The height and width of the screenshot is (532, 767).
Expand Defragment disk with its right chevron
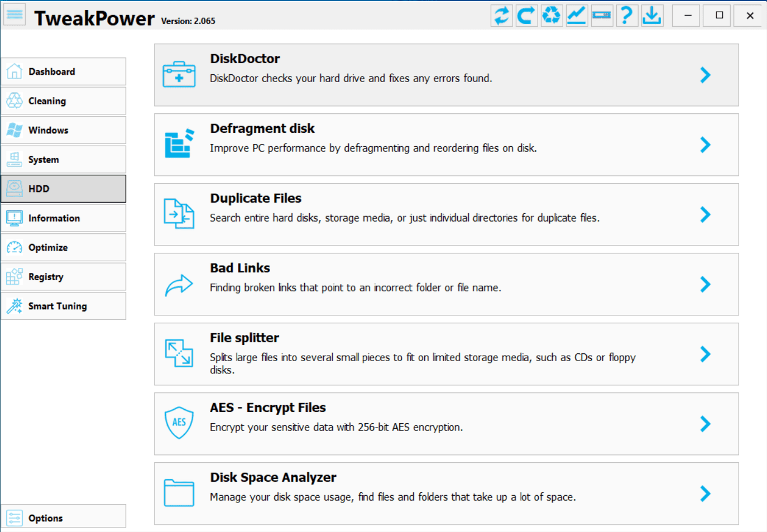pos(706,145)
